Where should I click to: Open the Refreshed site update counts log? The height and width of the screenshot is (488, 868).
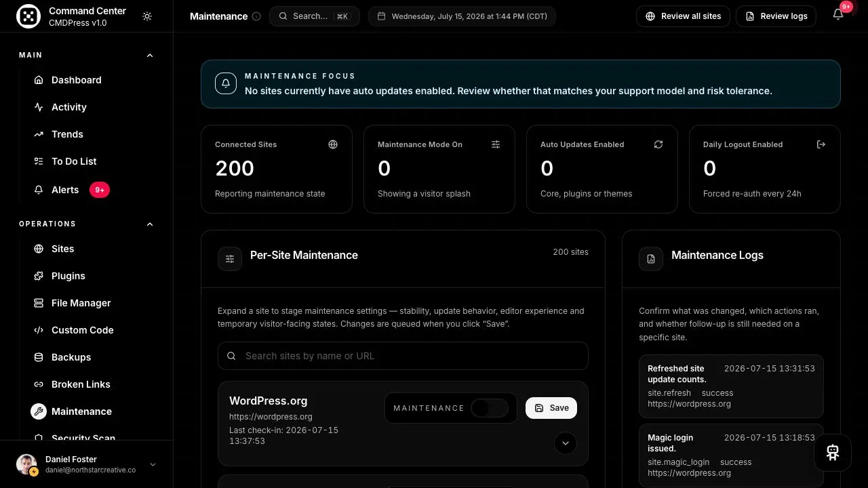point(731,386)
